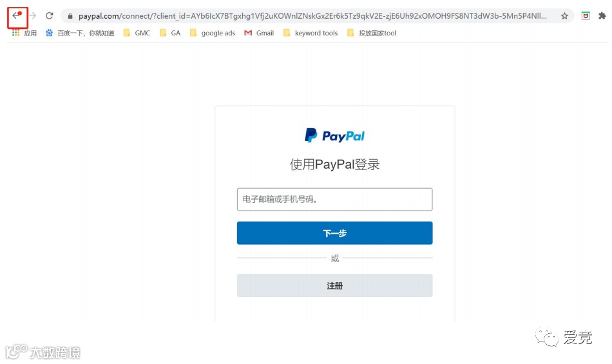
Task: Open the Extensions puzzle piece menu
Action: coord(602,16)
